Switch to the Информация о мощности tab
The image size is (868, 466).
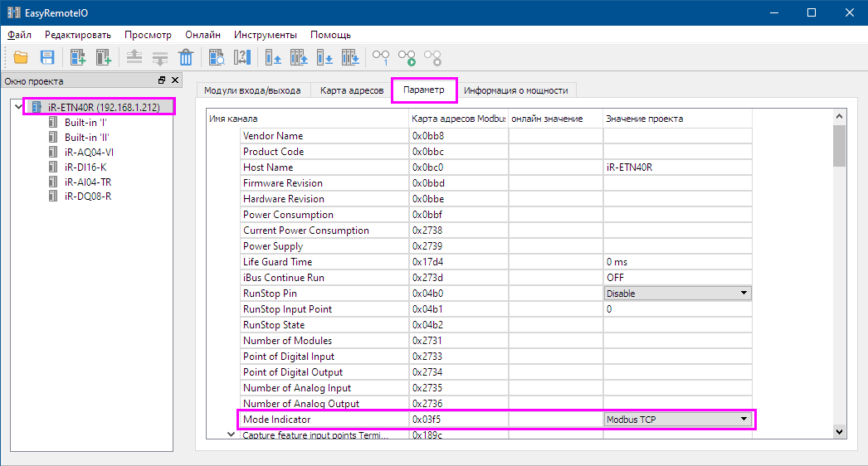pos(516,90)
